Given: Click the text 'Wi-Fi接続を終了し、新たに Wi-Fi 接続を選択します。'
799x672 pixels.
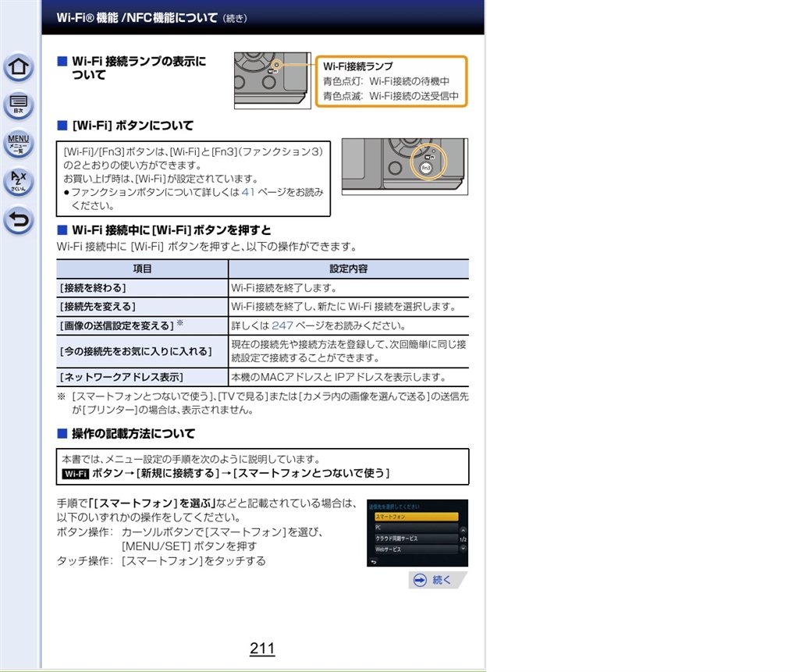Looking at the screenshot, I should pos(344,307).
